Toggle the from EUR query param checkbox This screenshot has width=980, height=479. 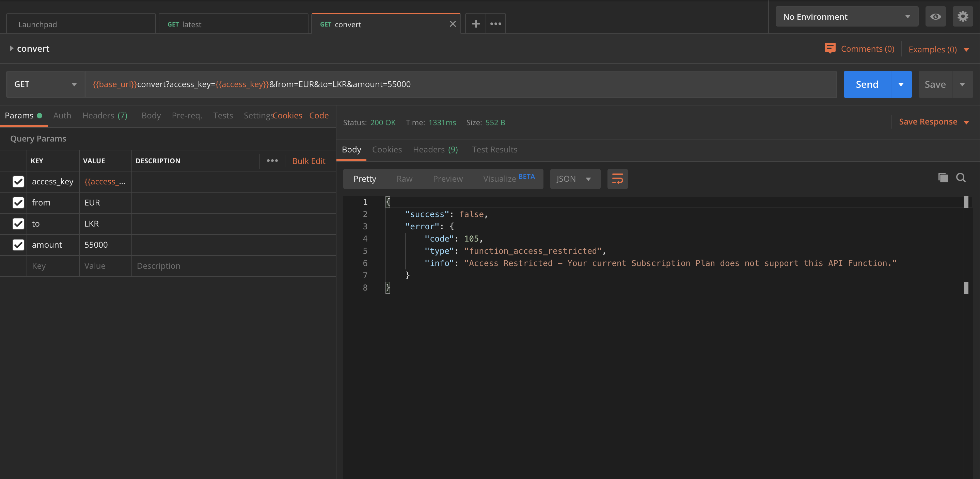tap(18, 202)
